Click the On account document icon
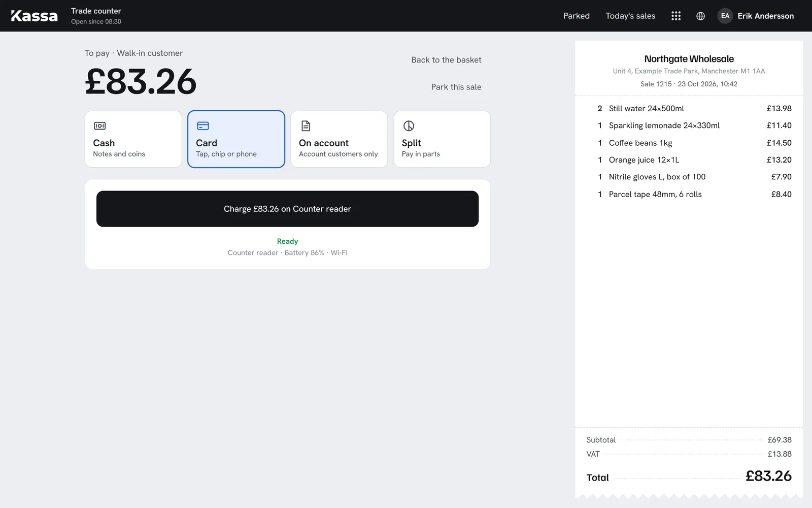812x508 pixels. point(306,126)
